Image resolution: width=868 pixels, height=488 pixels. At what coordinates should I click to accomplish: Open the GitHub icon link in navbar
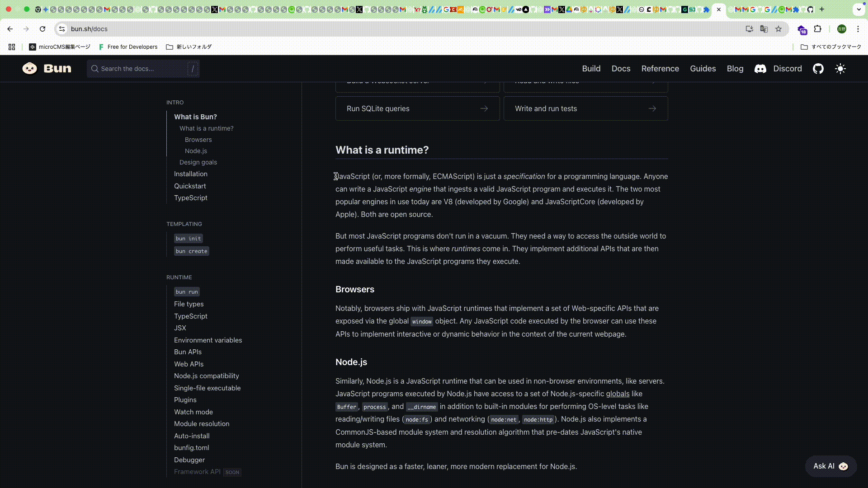click(x=818, y=69)
